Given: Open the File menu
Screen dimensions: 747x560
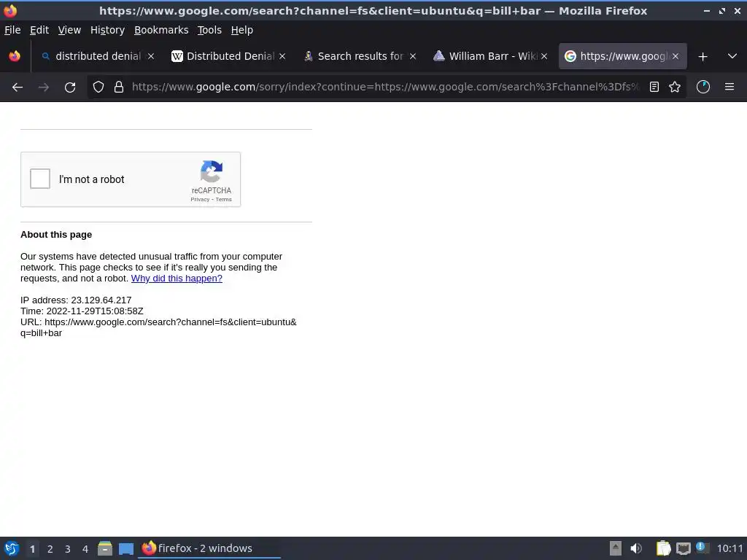Looking at the screenshot, I should (x=12, y=30).
